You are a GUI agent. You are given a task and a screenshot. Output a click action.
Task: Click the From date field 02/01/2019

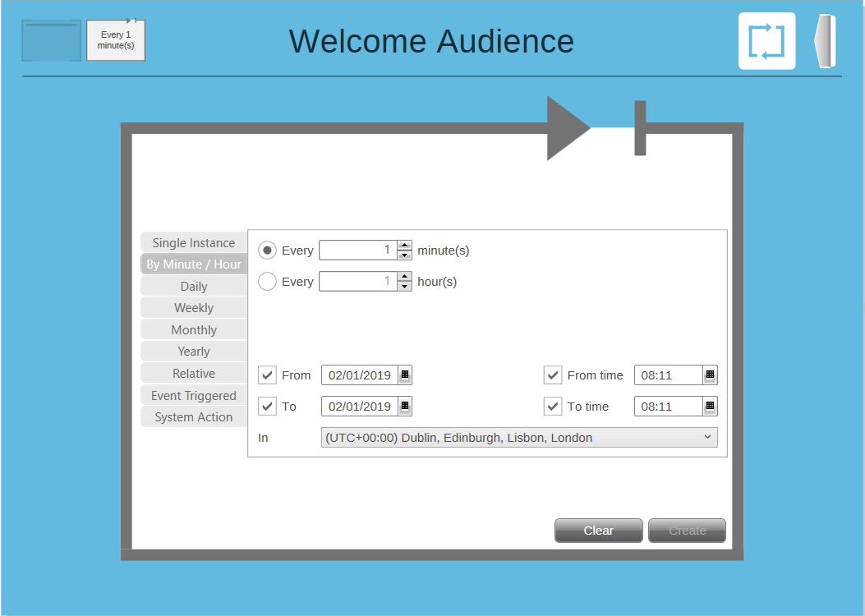coord(360,375)
